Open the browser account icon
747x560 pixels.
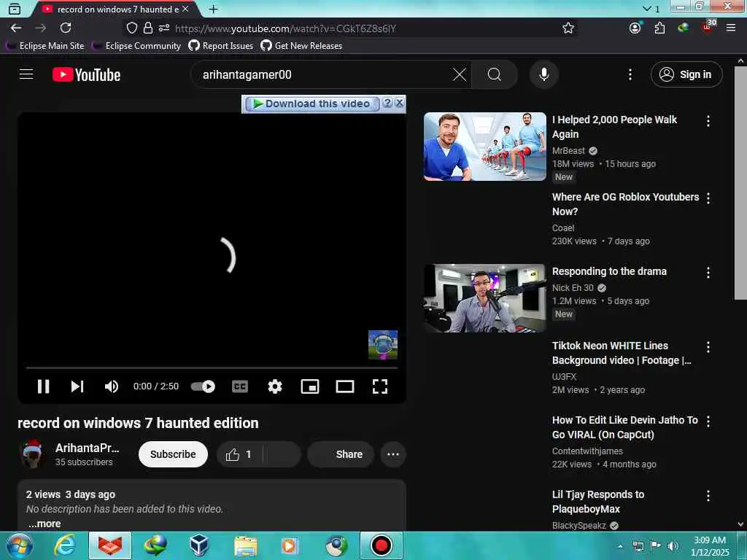tap(635, 28)
